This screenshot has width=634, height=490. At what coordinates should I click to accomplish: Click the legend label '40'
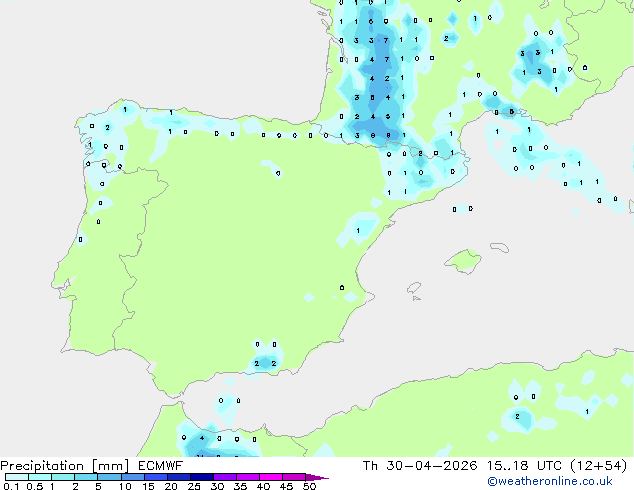pyautogui.click(x=263, y=486)
